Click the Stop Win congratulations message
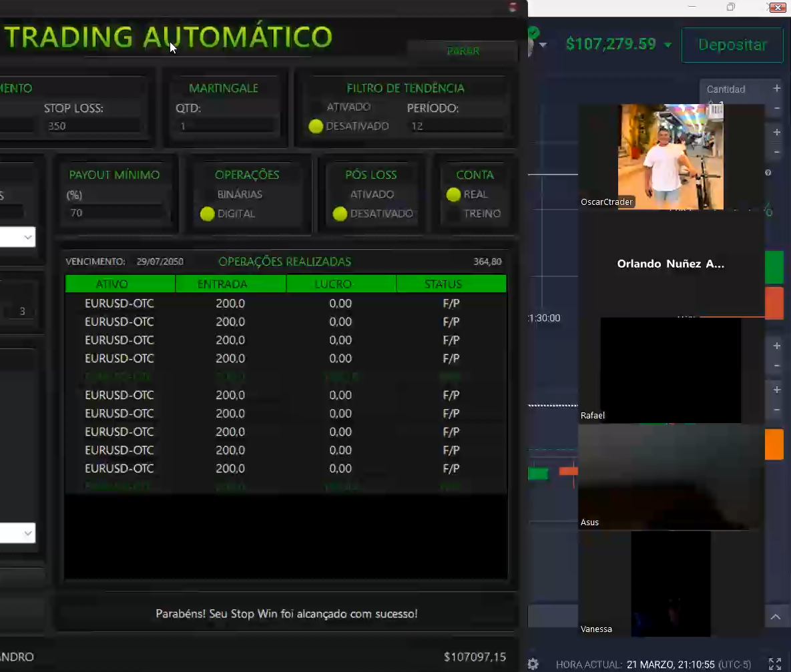The width and height of the screenshot is (791, 672). click(x=286, y=614)
